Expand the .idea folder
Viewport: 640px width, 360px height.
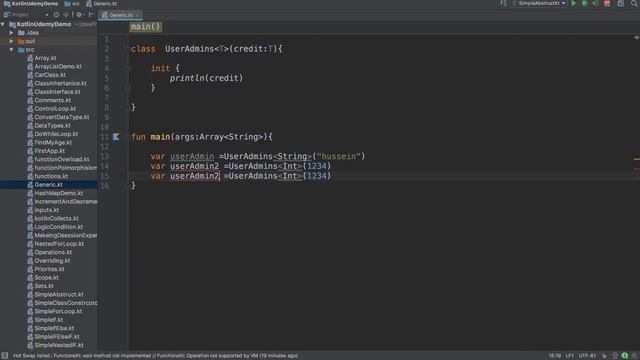coord(11,33)
